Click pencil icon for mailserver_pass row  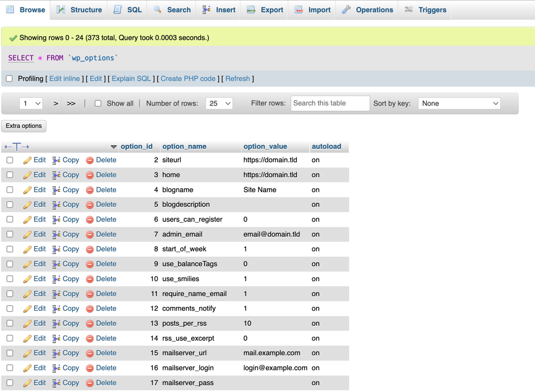pos(27,383)
